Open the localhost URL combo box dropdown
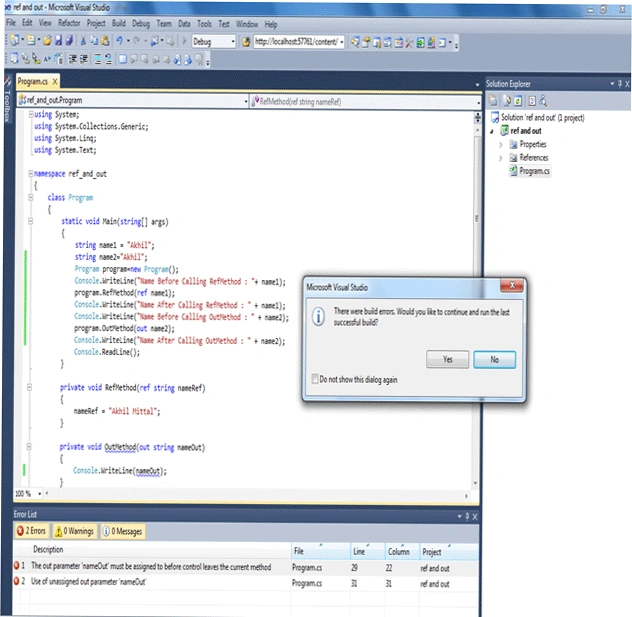Viewport: 632px width, 617px height. pos(342,42)
